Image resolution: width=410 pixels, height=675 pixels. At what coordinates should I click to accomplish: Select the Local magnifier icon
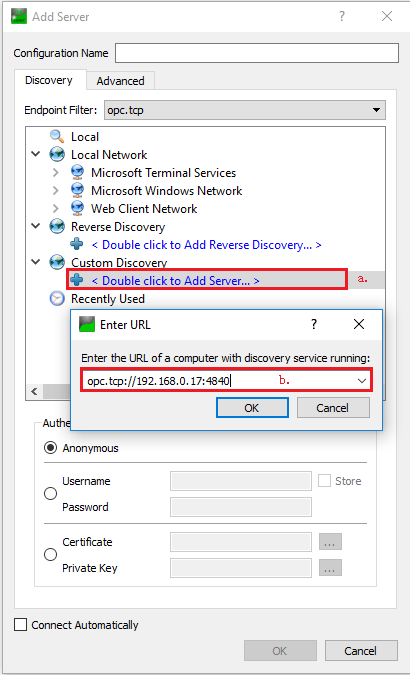click(x=57, y=136)
